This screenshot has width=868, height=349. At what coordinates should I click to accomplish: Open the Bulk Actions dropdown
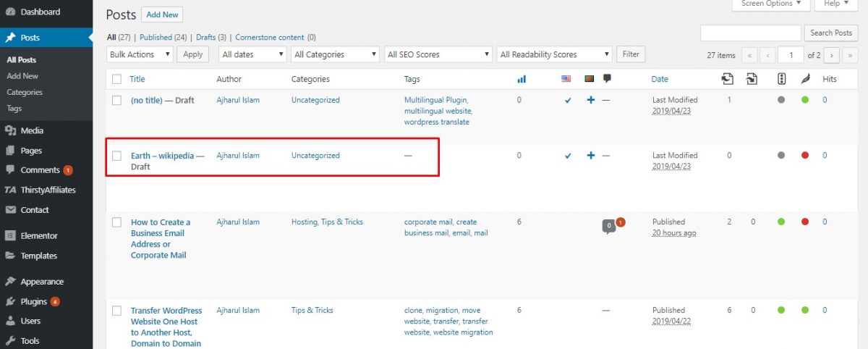(140, 54)
